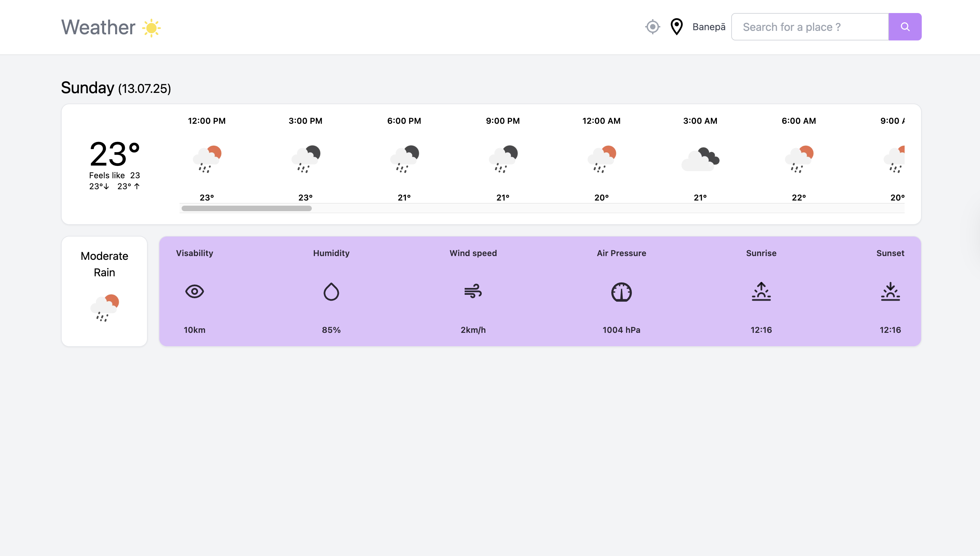The image size is (980, 556).
Task: Select the 12:00 PM forecast rain icon
Action: click(x=207, y=158)
